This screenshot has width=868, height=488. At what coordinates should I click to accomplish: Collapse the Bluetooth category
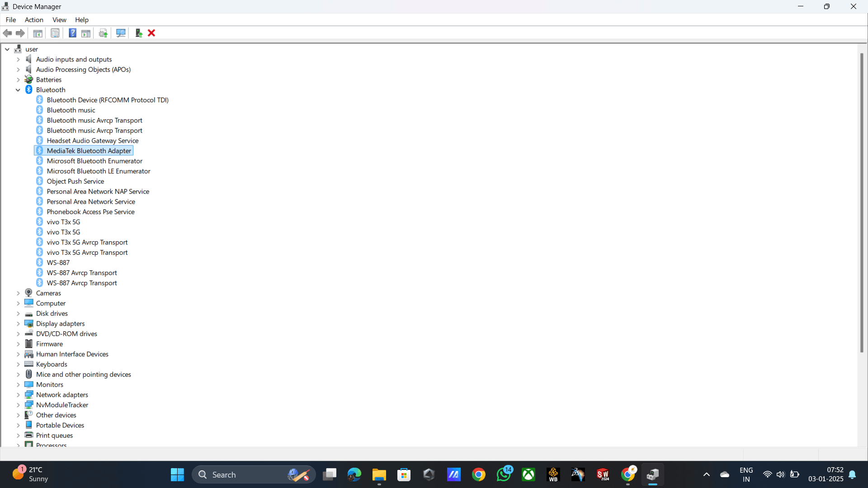point(18,90)
